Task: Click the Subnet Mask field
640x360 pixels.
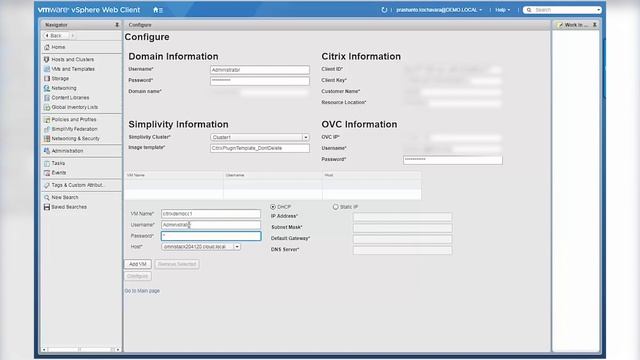Action: [402, 228]
